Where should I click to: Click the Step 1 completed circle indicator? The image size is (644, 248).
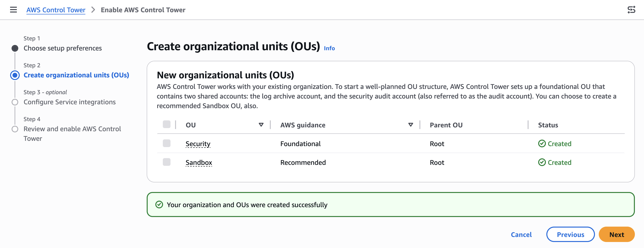[x=15, y=48]
